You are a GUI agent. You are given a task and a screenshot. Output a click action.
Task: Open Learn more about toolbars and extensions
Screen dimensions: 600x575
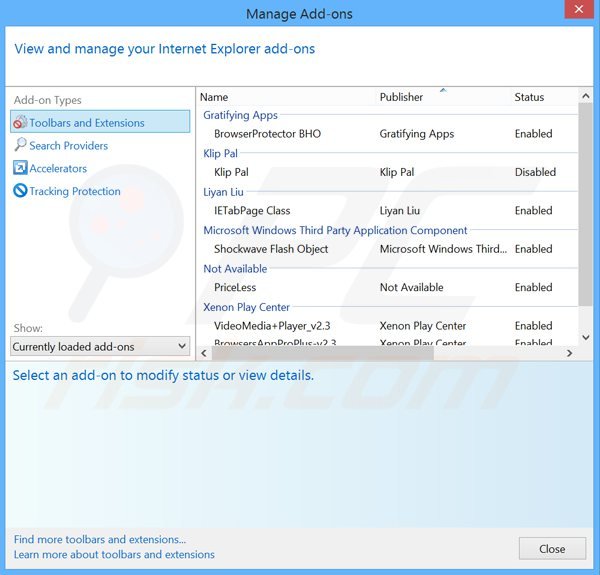114,555
